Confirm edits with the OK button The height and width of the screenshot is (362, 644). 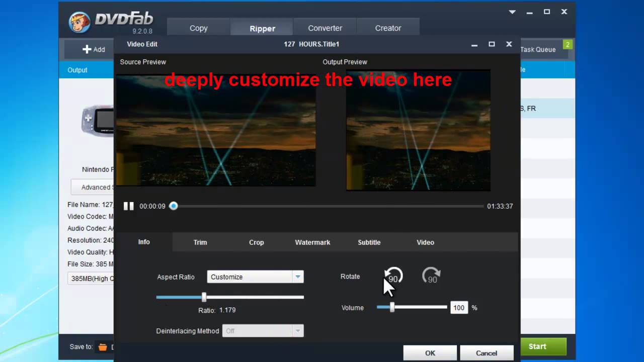click(430, 353)
